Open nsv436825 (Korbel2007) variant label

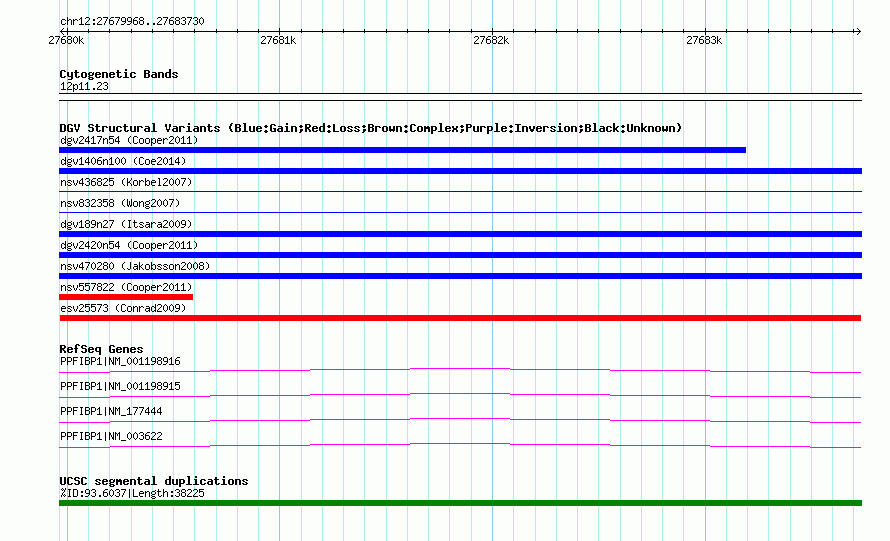coord(126,182)
